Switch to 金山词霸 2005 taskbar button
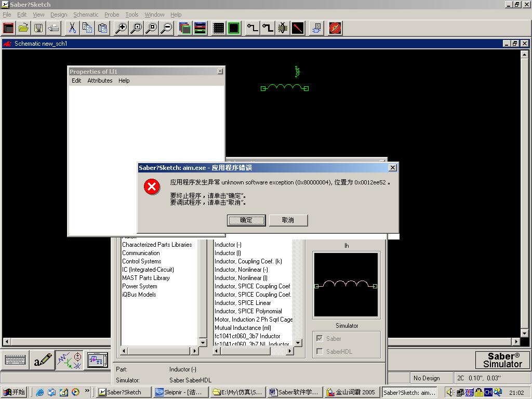The height and width of the screenshot is (399, 532). [x=352, y=392]
